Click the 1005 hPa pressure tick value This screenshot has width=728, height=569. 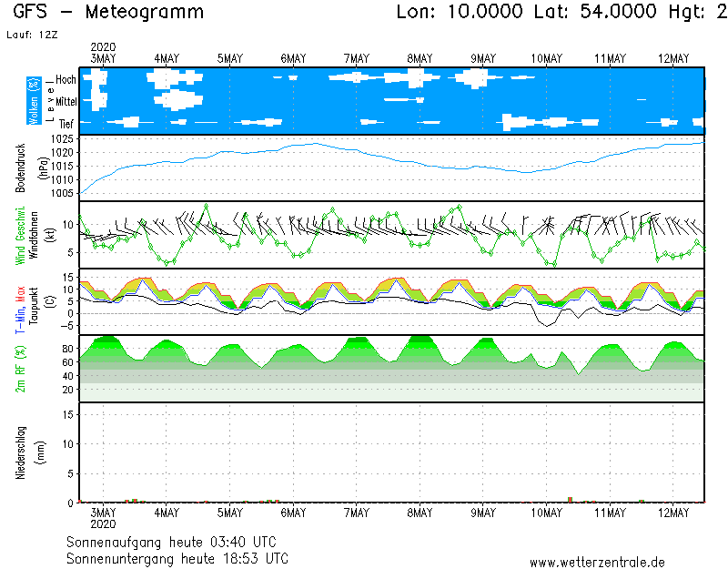pyautogui.click(x=62, y=193)
